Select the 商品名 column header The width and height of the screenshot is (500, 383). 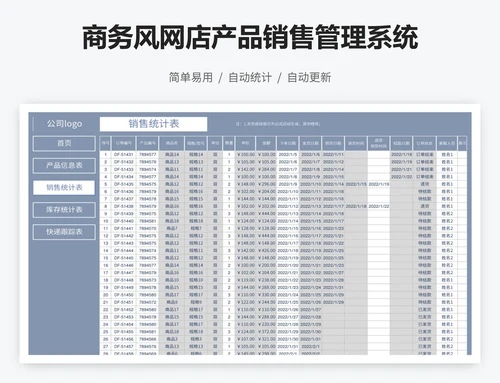[x=172, y=143]
